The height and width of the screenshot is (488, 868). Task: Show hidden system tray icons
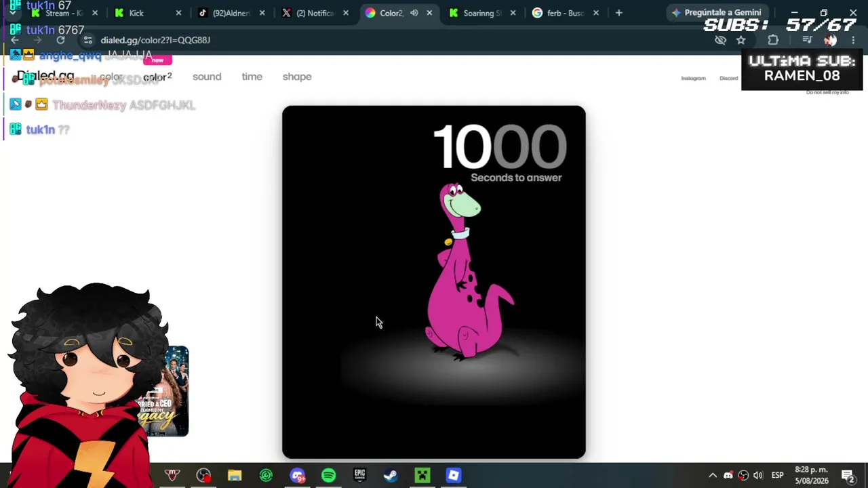coord(713,475)
